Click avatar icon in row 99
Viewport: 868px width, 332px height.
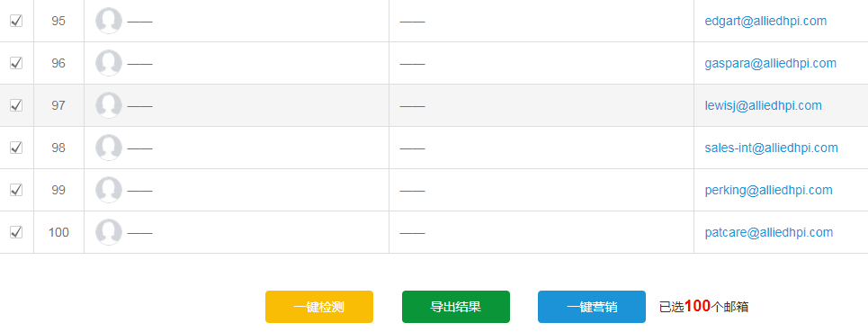[x=109, y=190]
